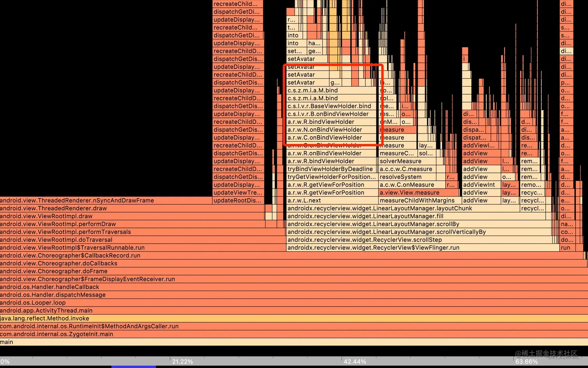Viewport: 588px width, 368px height.
Task: Select the recyc... frame
Action: click(x=532, y=192)
